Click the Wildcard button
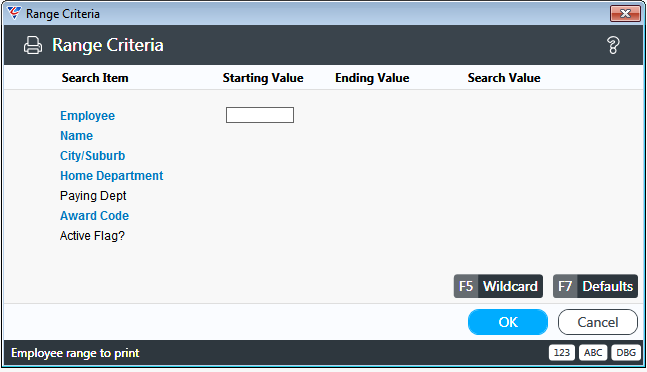Viewport: 647px width, 372px height. tap(510, 286)
